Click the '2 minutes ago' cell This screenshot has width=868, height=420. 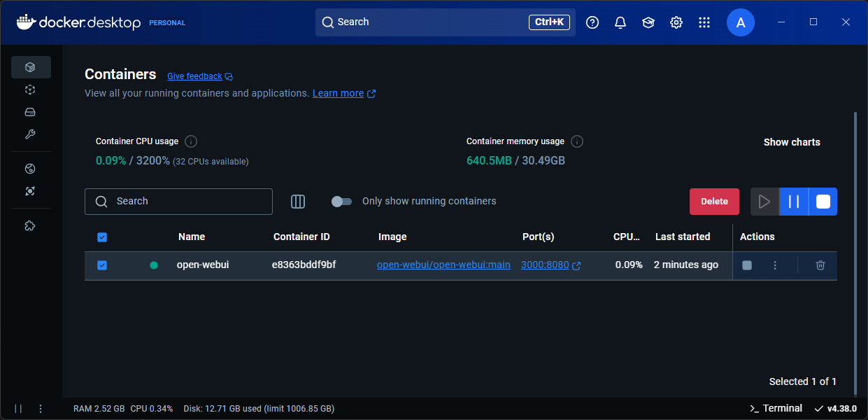tap(686, 265)
